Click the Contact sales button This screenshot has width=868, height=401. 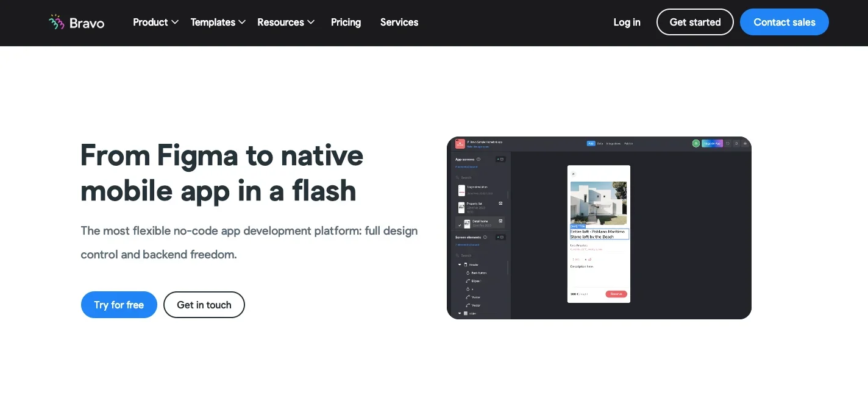pos(784,23)
